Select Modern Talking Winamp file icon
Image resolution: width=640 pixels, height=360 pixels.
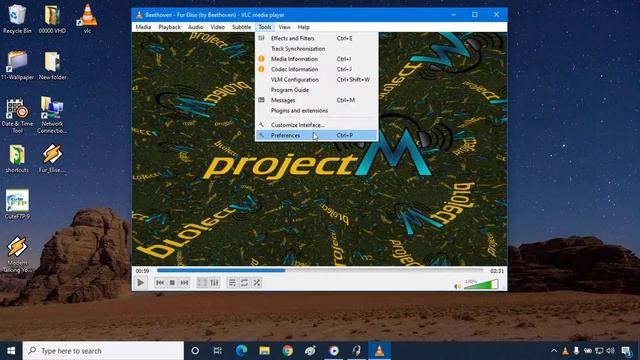17,255
